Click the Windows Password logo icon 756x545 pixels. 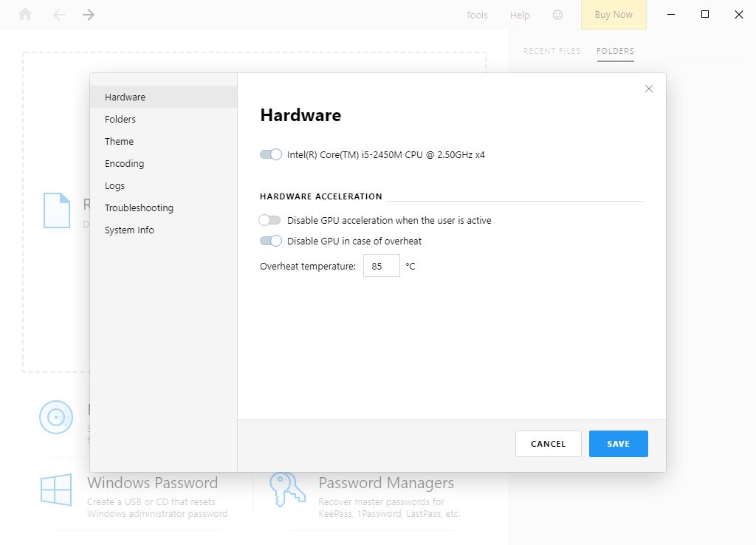tap(56, 490)
